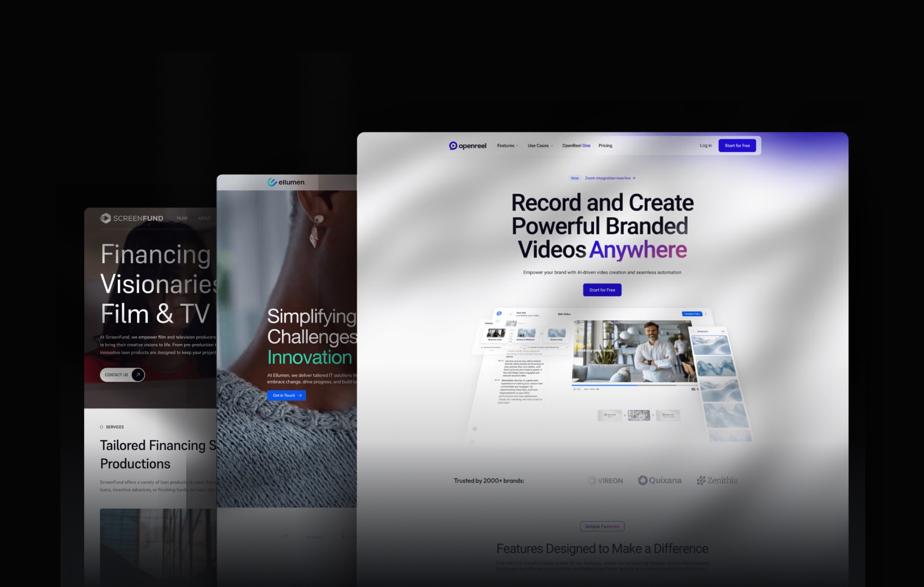924x587 pixels.
Task: Click the Pricing menu item
Action: point(605,146)
